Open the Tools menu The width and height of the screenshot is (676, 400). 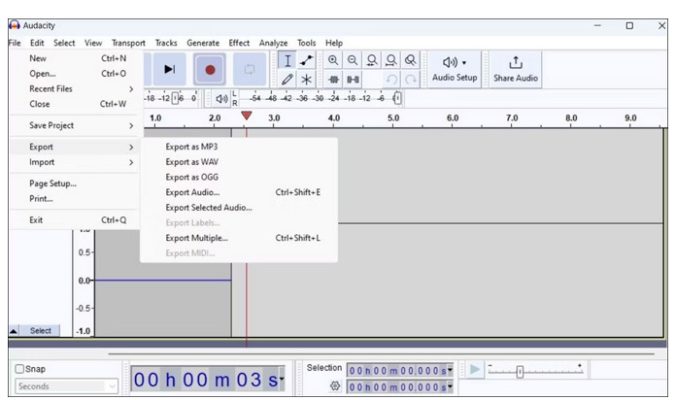point(306,43)
